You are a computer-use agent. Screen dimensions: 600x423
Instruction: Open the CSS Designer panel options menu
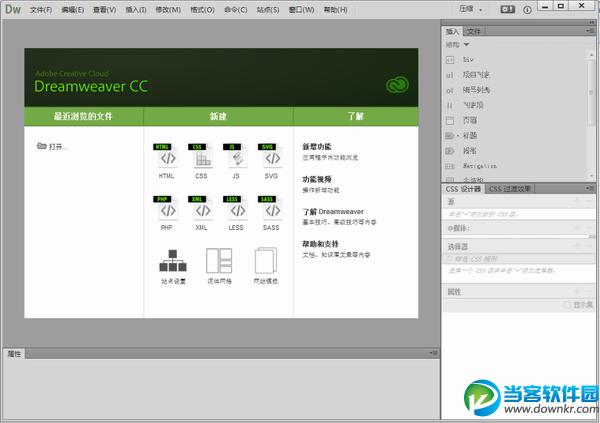coord(589,188)
